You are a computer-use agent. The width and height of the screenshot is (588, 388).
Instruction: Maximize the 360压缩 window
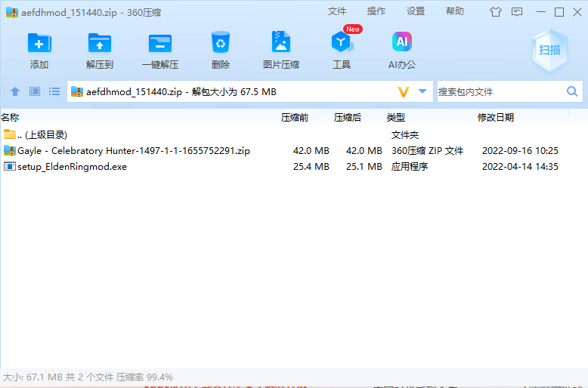coord(559,12)
